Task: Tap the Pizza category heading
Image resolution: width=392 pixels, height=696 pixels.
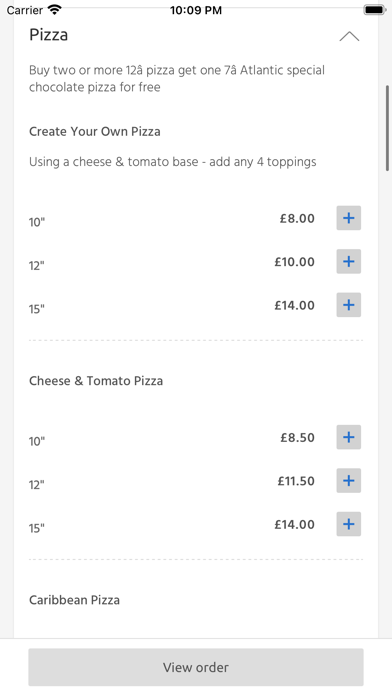Action: 48,35
